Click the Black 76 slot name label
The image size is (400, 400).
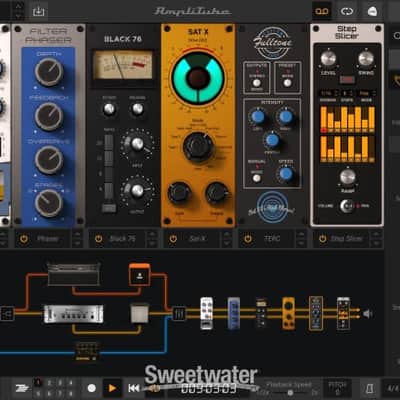pyautogui.click(x=123, y=239)
